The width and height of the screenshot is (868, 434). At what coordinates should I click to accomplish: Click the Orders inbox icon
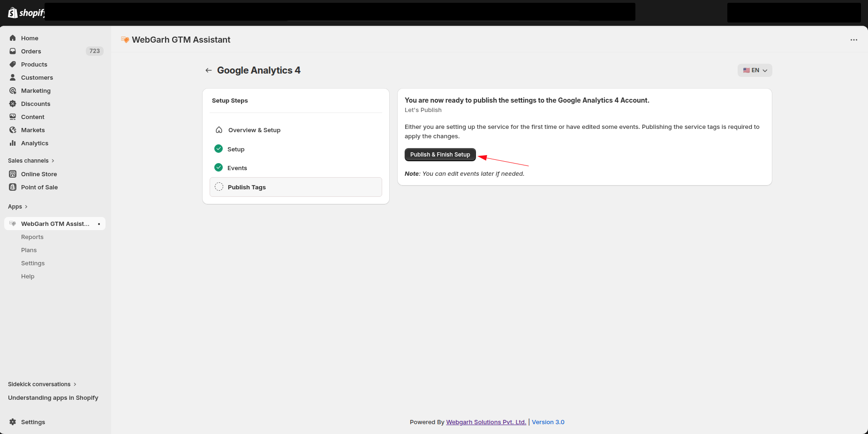click(13, 51)
